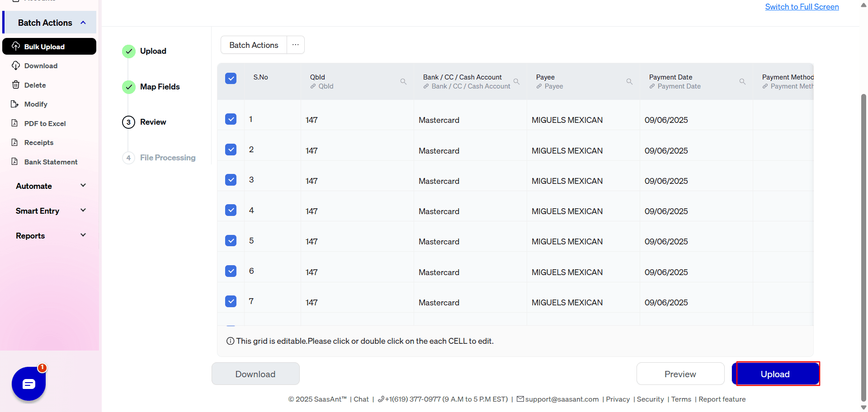Open the Receipts sidebar item
868x412 pixels.
point(49,142)
